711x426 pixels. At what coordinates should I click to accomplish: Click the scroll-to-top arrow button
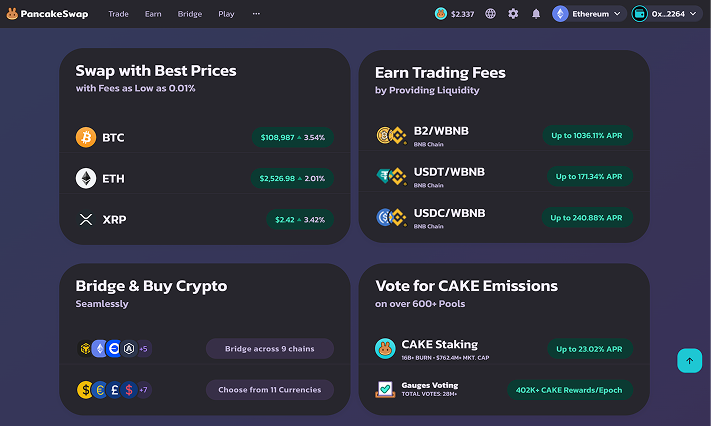tap(689, 361)
